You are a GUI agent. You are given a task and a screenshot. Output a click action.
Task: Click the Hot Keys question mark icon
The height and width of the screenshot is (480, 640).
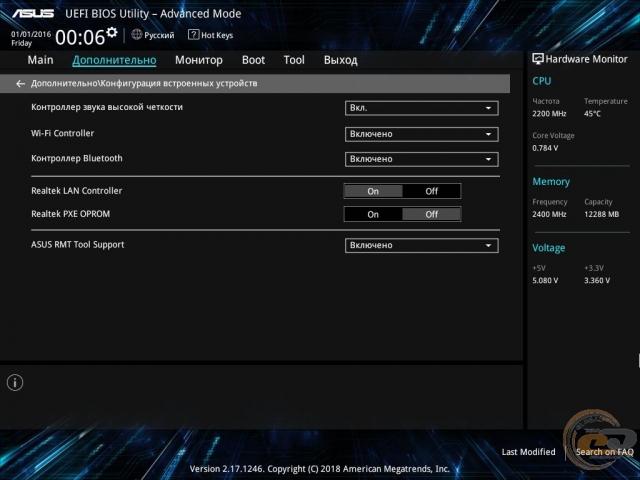click(193, 35)
